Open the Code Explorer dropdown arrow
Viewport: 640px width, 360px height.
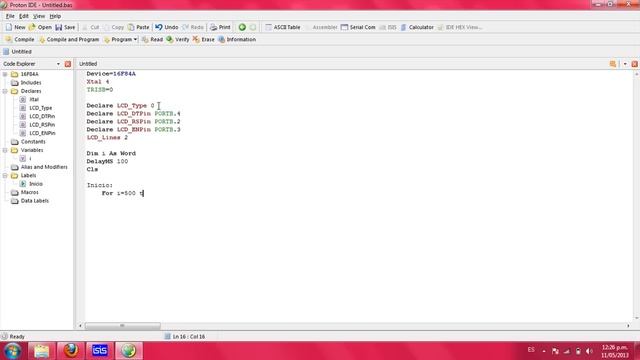tap(58, 64)
